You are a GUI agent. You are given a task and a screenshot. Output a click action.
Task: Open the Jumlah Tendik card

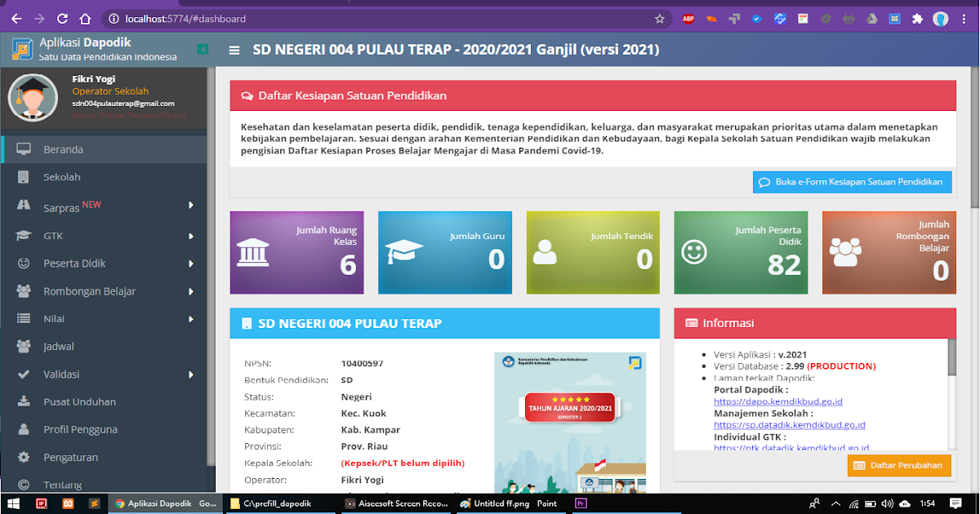click(593, 252)
